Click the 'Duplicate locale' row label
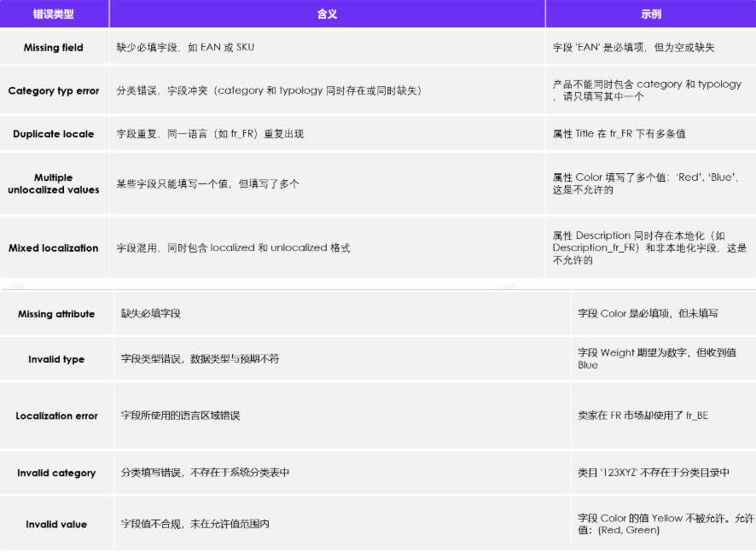 (54, 134)
